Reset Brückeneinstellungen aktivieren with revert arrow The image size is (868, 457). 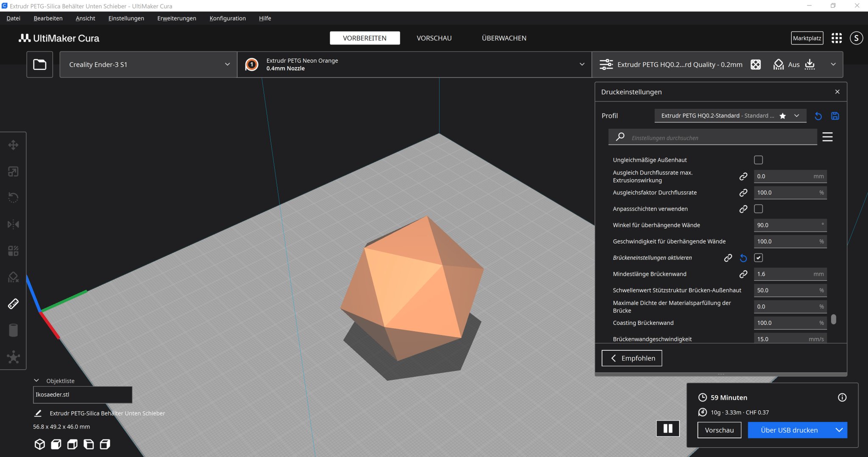click(x=743, y=258)
